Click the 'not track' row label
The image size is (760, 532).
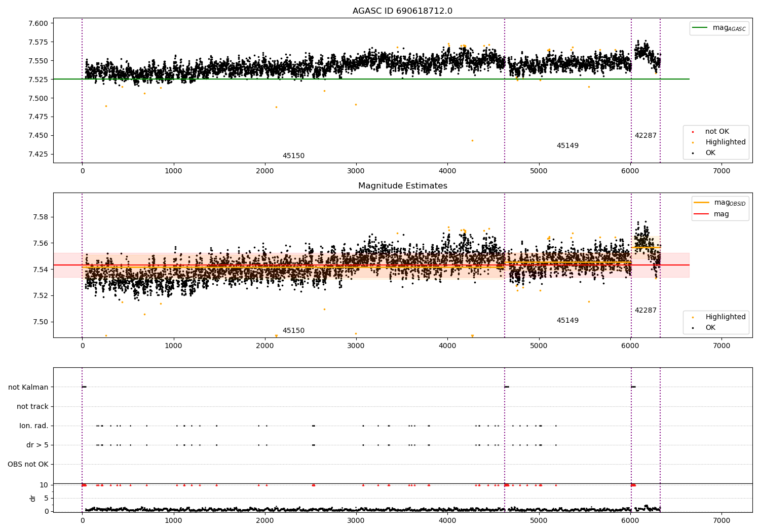pos(32,407)
